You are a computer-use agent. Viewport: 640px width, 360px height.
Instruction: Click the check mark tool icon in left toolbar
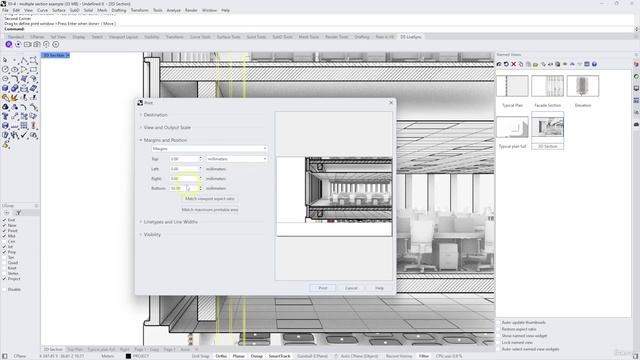click(24, 135)
